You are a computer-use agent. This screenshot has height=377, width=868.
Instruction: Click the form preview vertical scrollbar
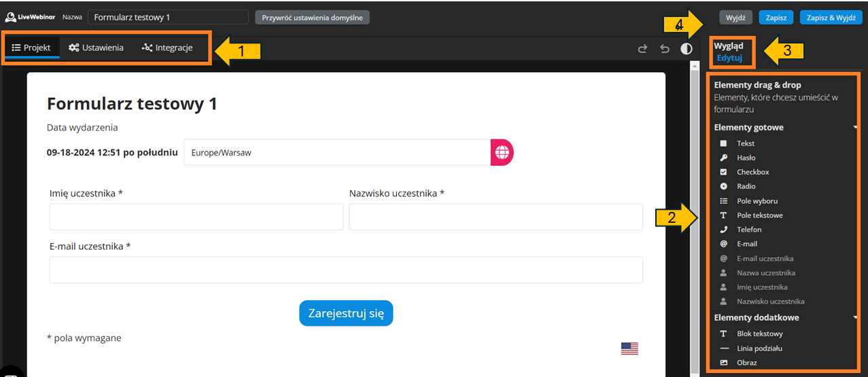click(694, 204)
